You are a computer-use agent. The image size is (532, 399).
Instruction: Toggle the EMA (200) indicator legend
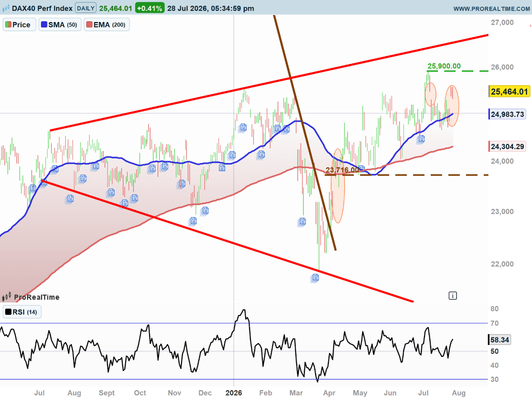[106, 25]
